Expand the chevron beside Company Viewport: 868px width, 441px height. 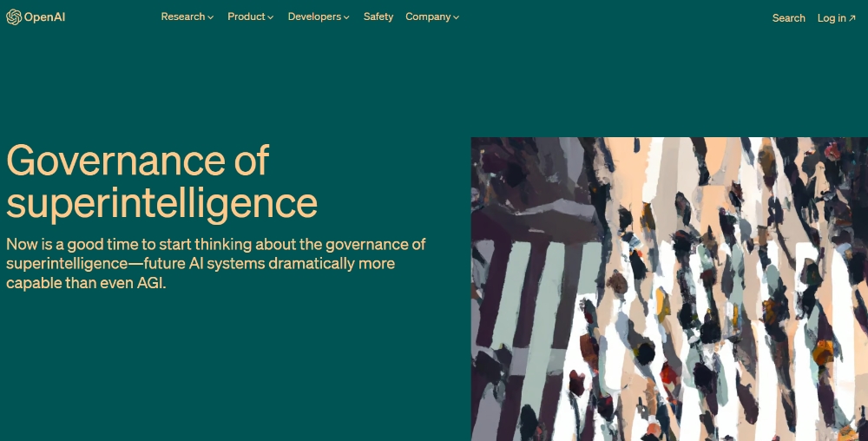[456, 17]
